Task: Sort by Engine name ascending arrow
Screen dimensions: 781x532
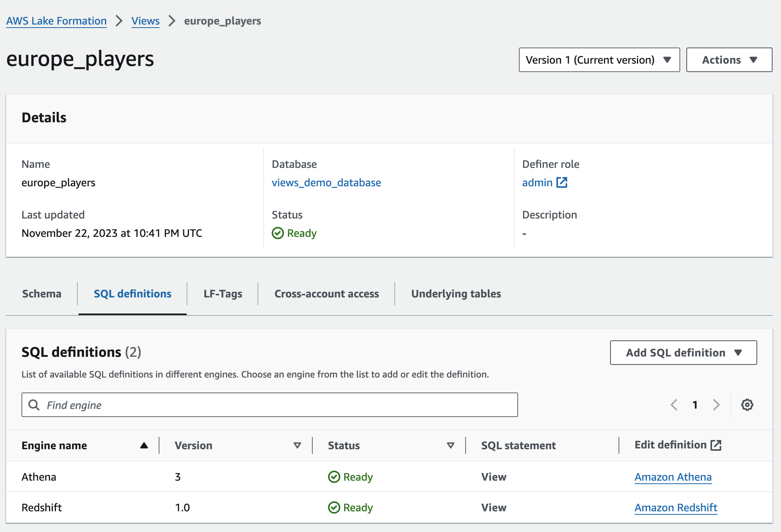Action: pyautogui.click(x=144, y=445)
